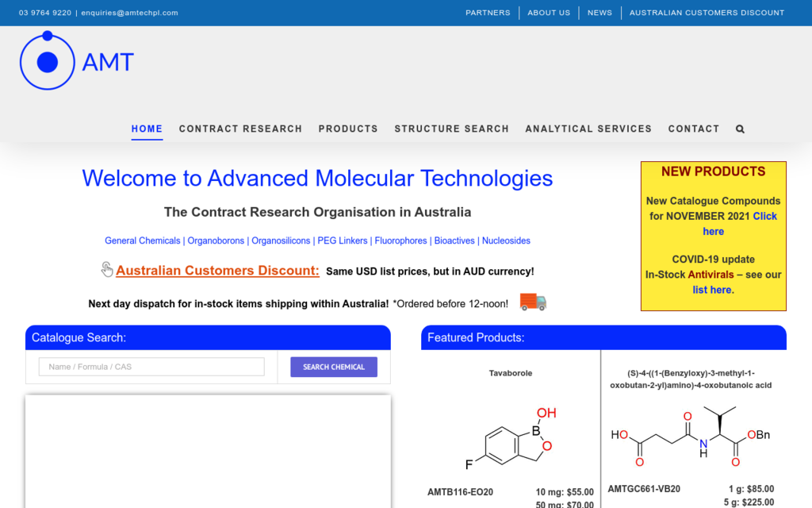This screenshot has width=812, height=508.
Task: Open ABOUT US from the top bar
Action: tap(549, 12)
